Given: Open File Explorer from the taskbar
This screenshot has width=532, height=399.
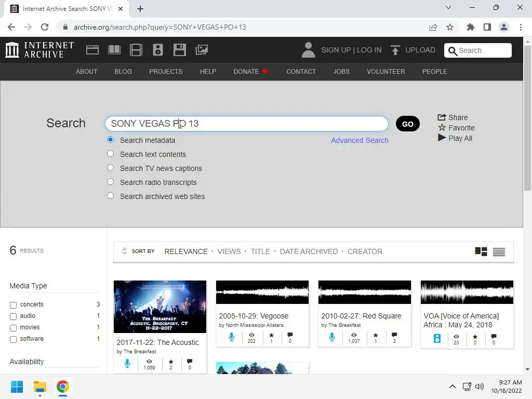Looking at the screenshot, I should [39, 387].
